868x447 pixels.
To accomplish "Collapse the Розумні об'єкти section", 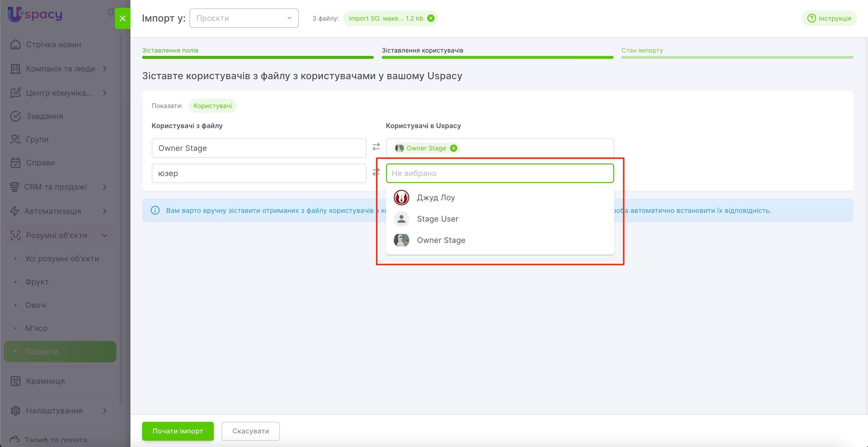I will 56,235.
